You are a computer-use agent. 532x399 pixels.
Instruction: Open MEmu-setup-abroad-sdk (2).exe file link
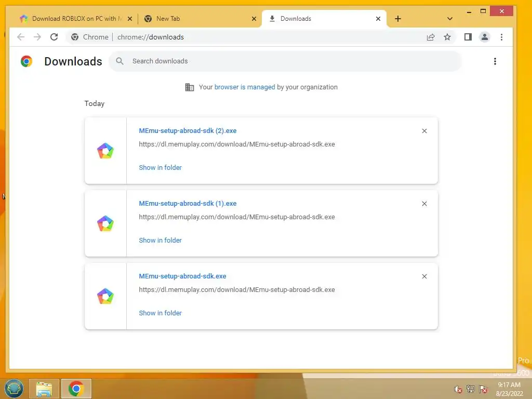(188, 130)
